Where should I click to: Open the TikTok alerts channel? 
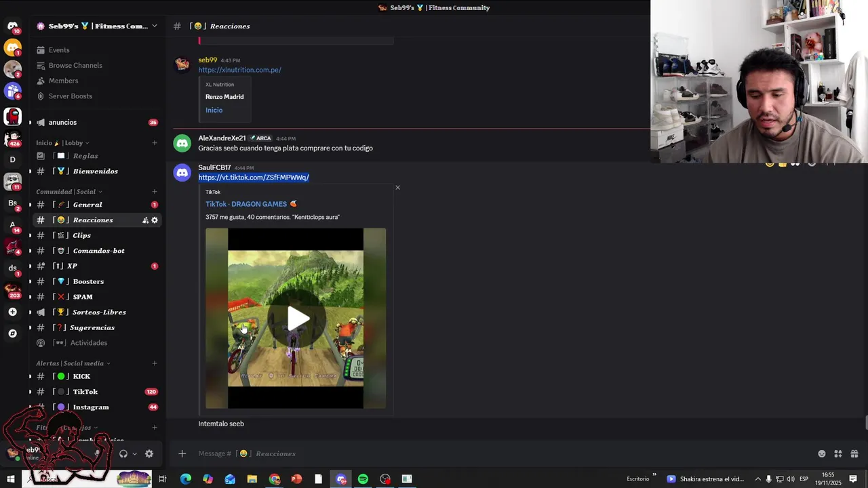[85, 392]
